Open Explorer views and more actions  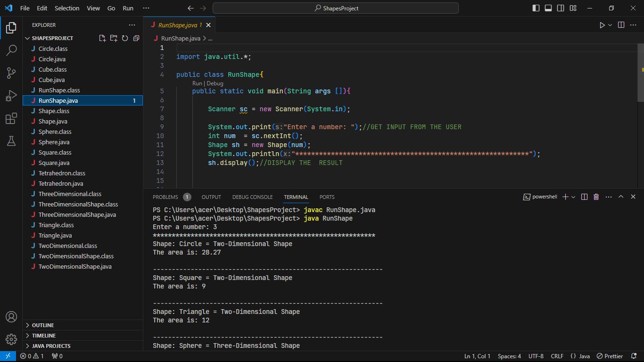pyautogui.click(x=132, y=25)
